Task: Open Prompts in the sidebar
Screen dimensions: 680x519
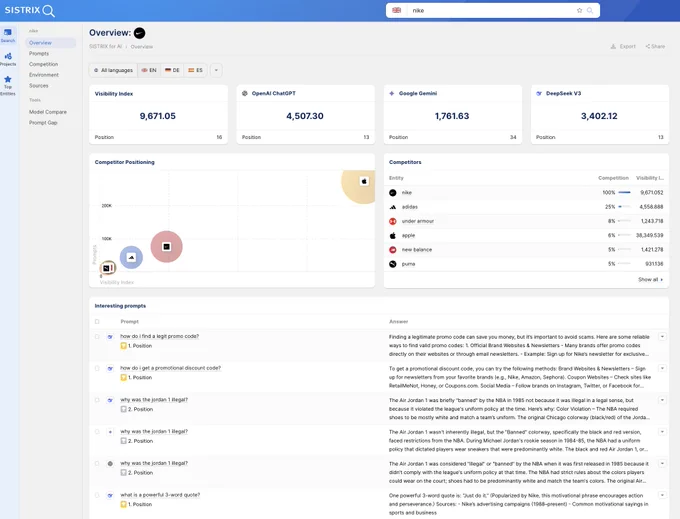Action: pos(39,54)
